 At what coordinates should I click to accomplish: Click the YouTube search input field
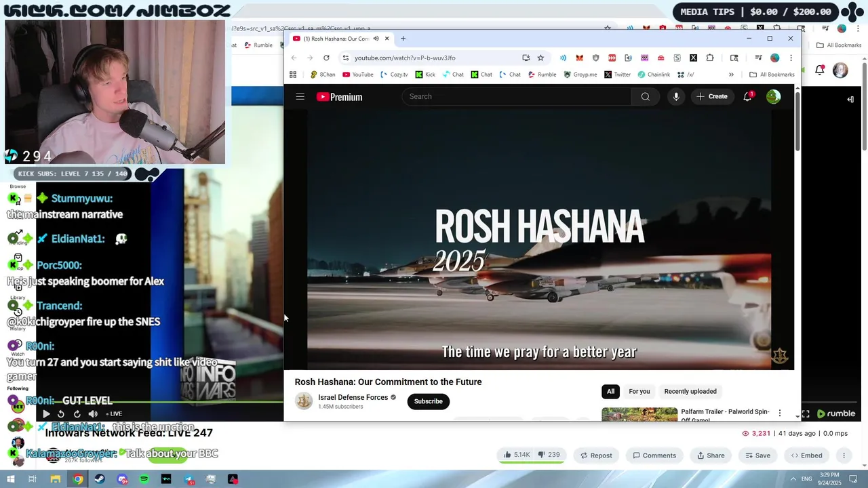pyautogui.click(x=517, y=96)
